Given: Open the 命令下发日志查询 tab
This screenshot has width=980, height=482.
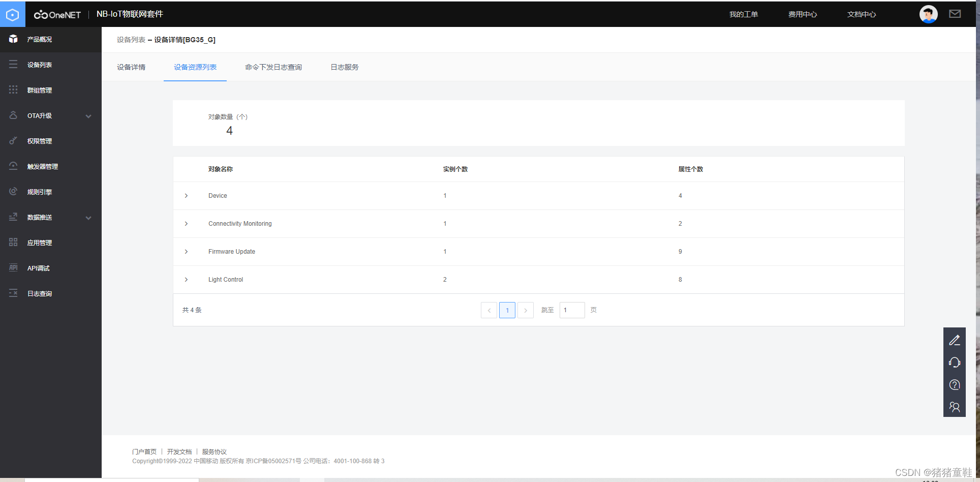Looking at the screenshot, I should (x=273, y=67).
